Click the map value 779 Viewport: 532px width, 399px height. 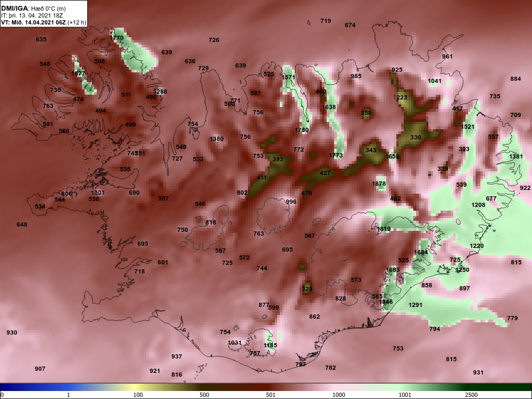click(512, 318)
